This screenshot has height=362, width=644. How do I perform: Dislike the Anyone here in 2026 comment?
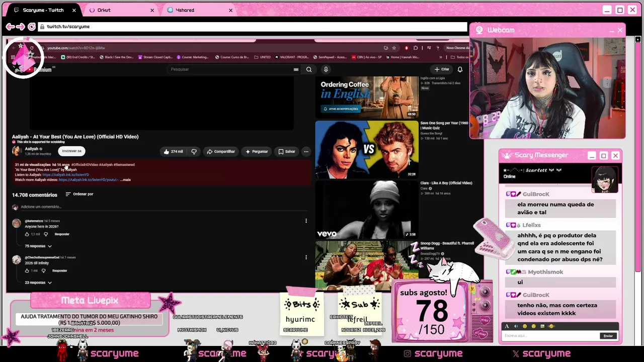[46, 234]
